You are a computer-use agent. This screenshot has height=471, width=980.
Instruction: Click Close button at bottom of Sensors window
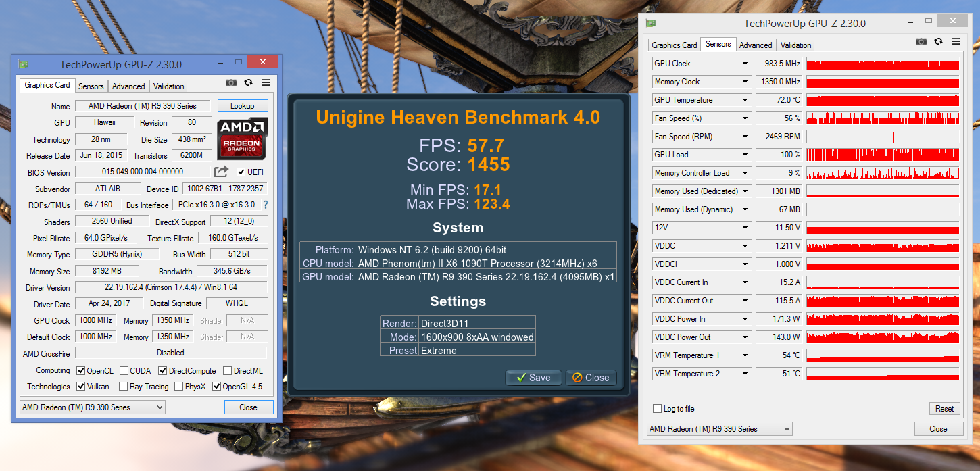(938, 429)
